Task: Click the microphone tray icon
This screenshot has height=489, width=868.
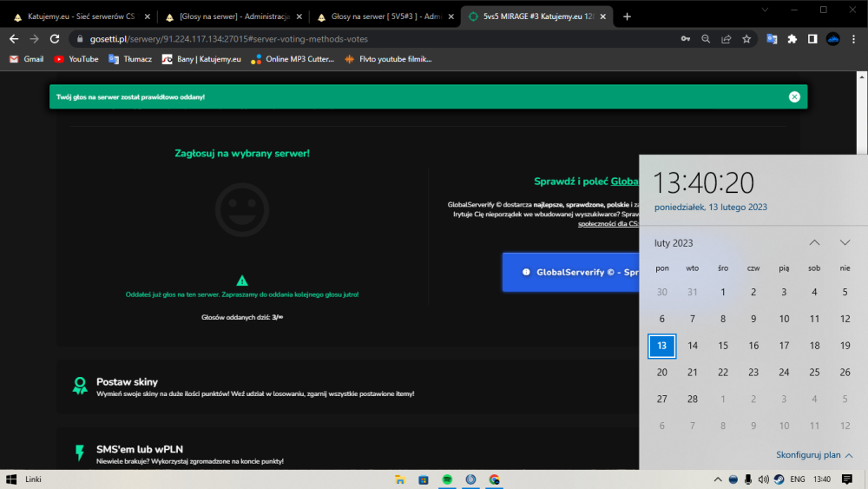Action: pos(748,479)
